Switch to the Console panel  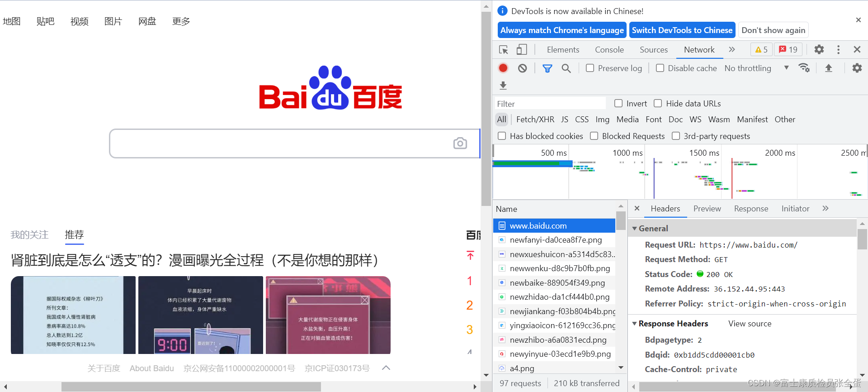click(609, 50)
